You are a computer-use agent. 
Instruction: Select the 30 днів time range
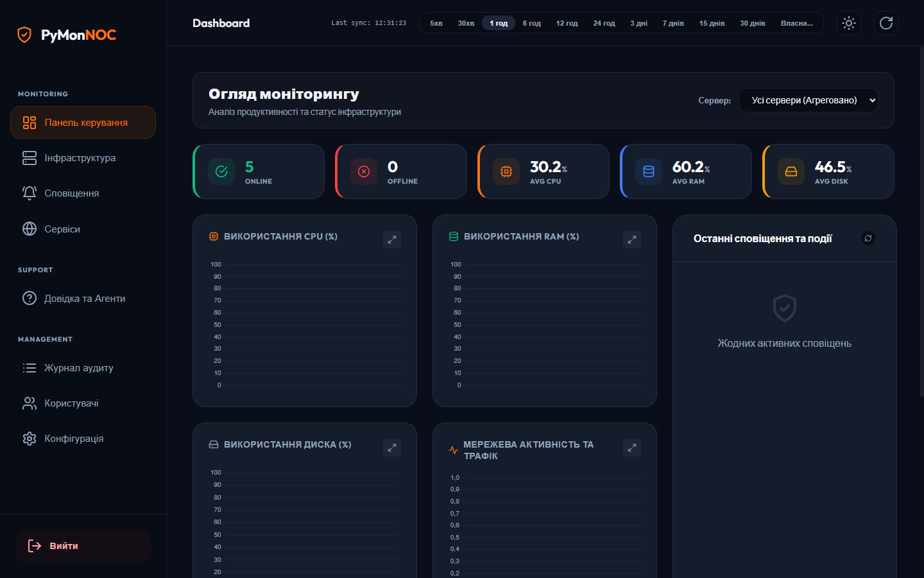tap(753, 23)
